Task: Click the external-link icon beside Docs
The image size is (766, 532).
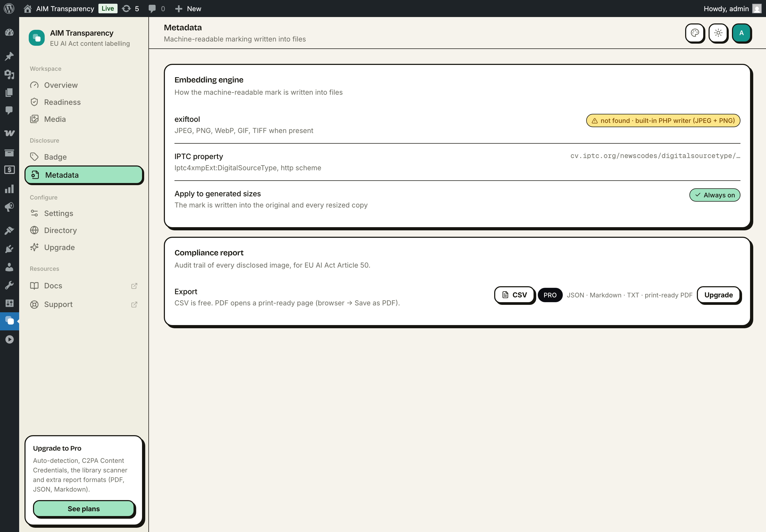Action: (134, 286)
